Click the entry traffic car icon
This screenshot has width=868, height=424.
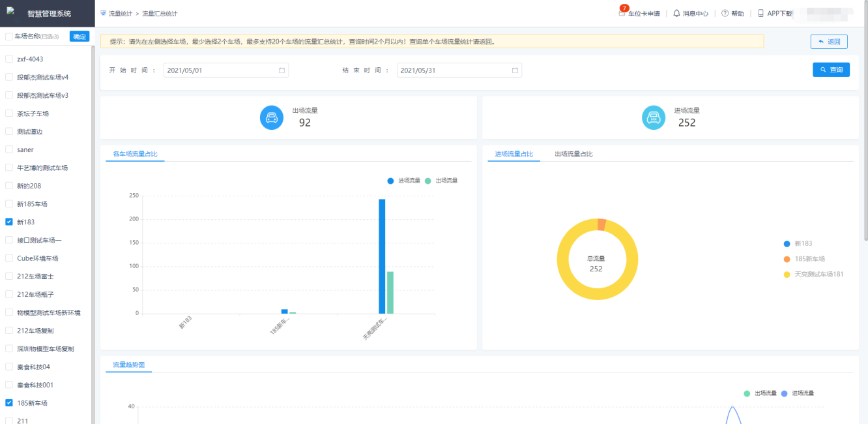tap(654, 117)
